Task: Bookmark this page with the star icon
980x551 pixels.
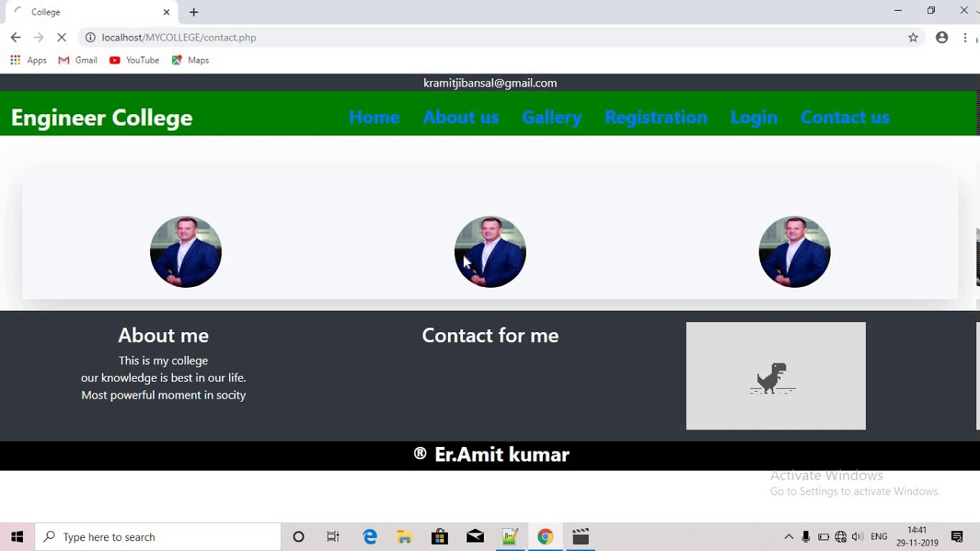Action: [913, 37]
